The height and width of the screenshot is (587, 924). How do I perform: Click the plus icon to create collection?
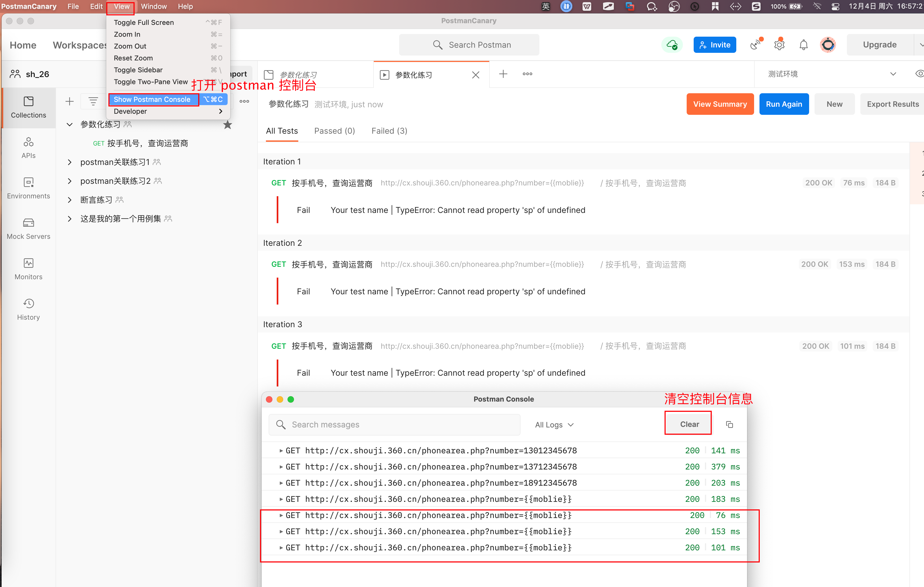pos(70,101)
